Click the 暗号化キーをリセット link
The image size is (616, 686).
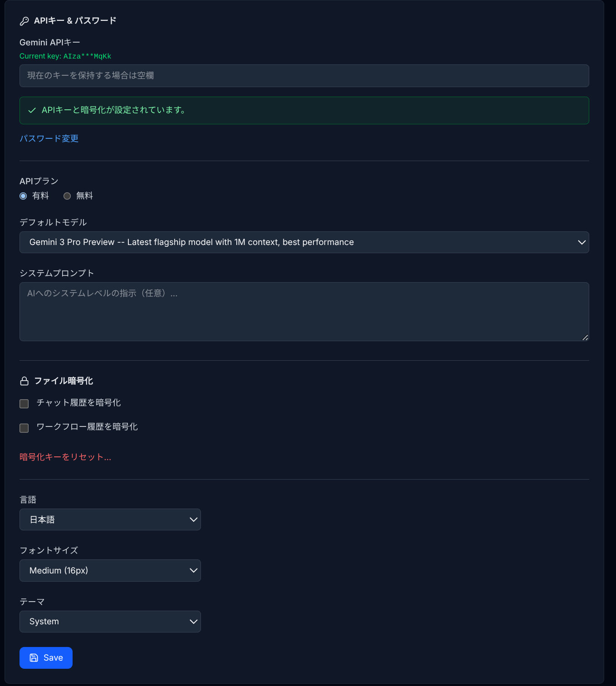65,457
